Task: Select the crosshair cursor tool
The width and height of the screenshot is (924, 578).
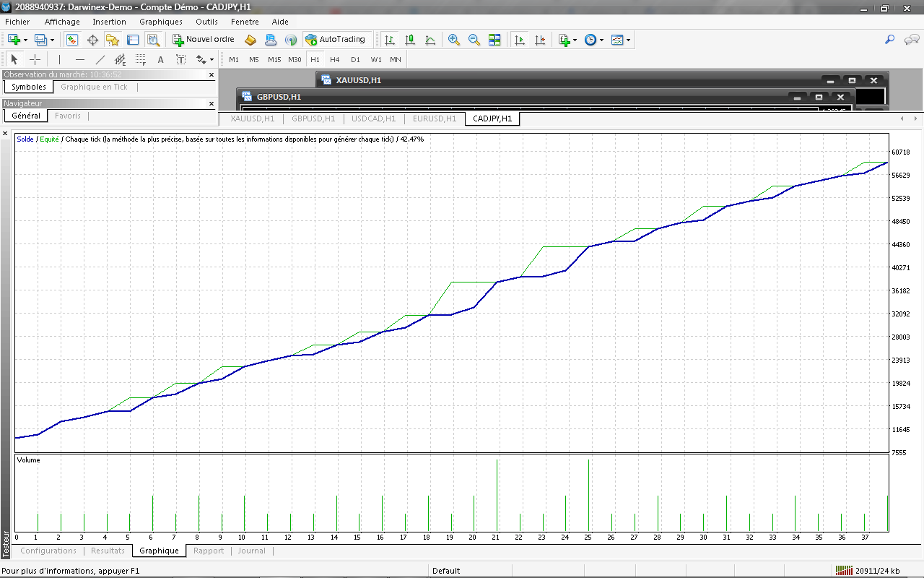Action: tap(35, 59)
